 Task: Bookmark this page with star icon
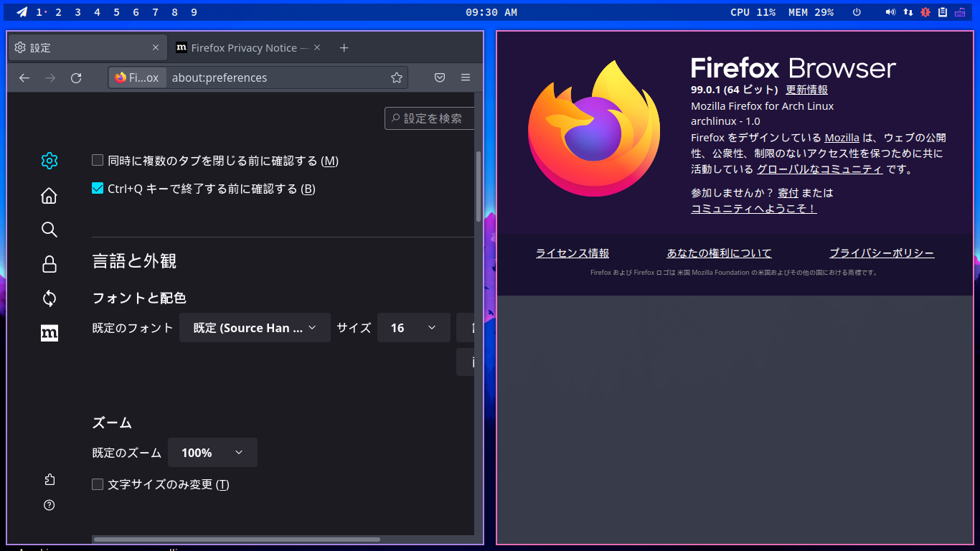point(396,77)
